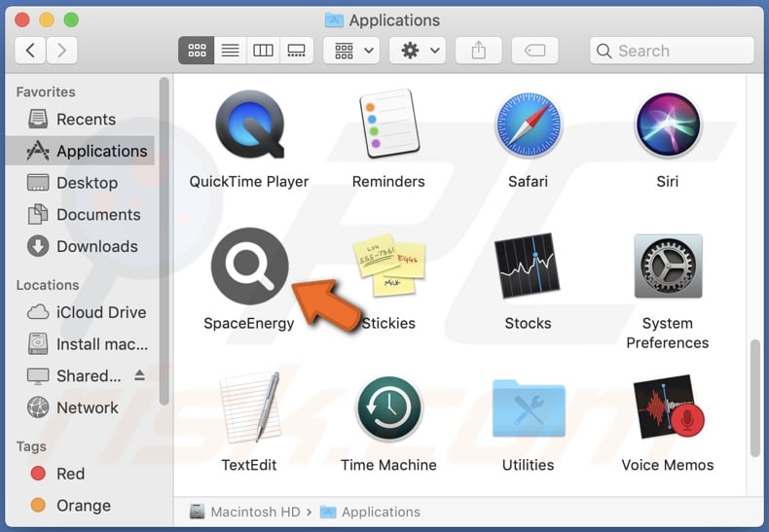Screen dimensions: 769x532
Task: Select the SpaceEnergy app icon
Action: [x=249, y=266]
